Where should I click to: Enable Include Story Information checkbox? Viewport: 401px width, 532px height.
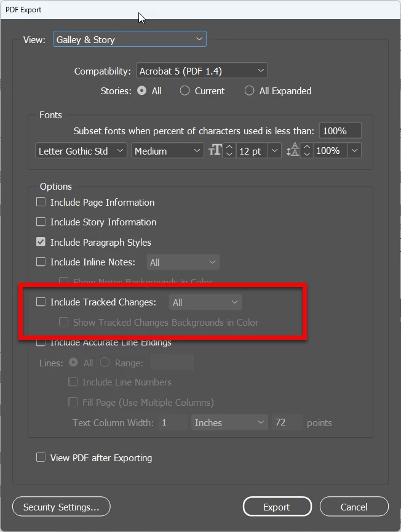click(41, 222)
